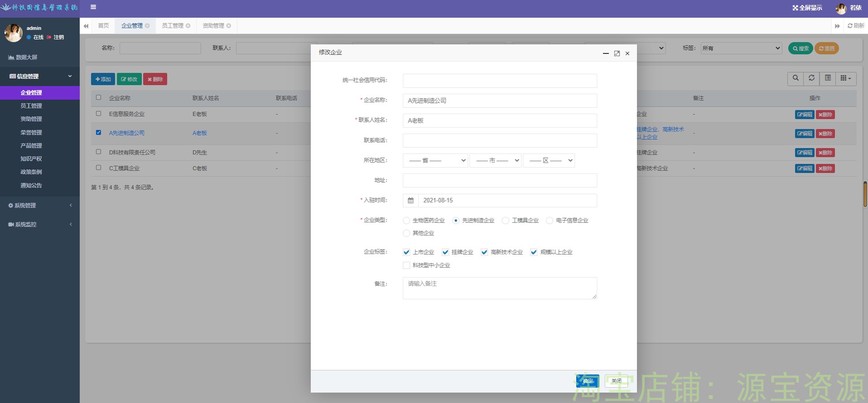Screen dimensions: 868x403
Task: Open the 区 district dropdown
Action: [549, 160]
